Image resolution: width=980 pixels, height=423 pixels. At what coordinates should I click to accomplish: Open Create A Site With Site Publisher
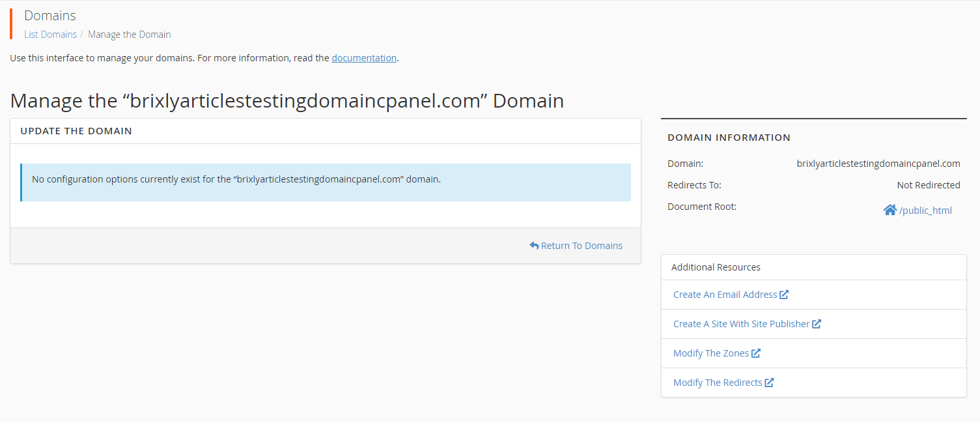point(741,324)
